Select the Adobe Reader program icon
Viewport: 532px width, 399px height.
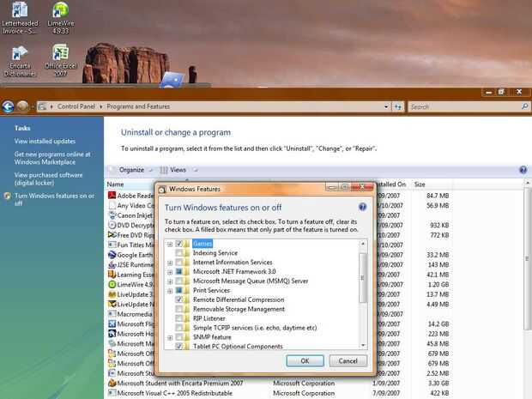pos(112,196)
